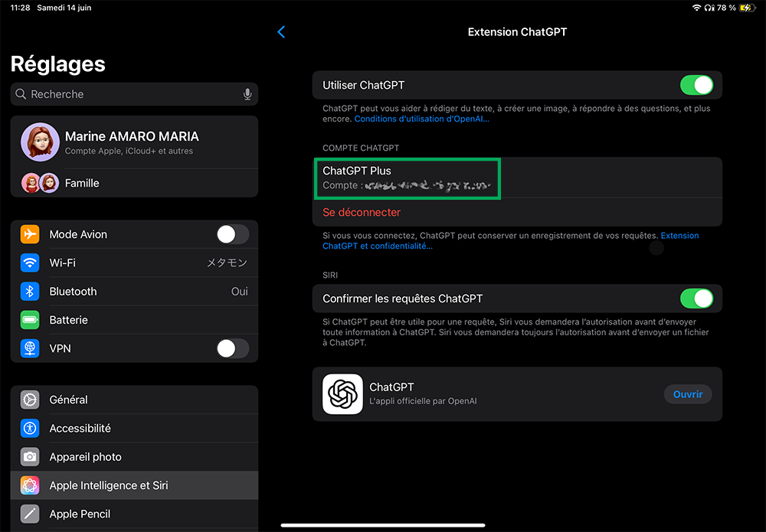Open Appareil photo settings

point(134,457)
